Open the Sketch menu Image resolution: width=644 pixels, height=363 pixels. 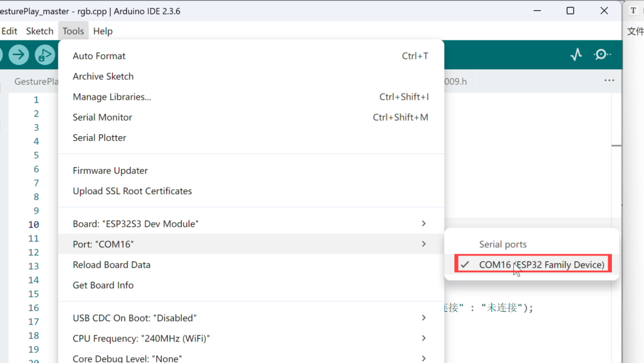coord(40,31)
